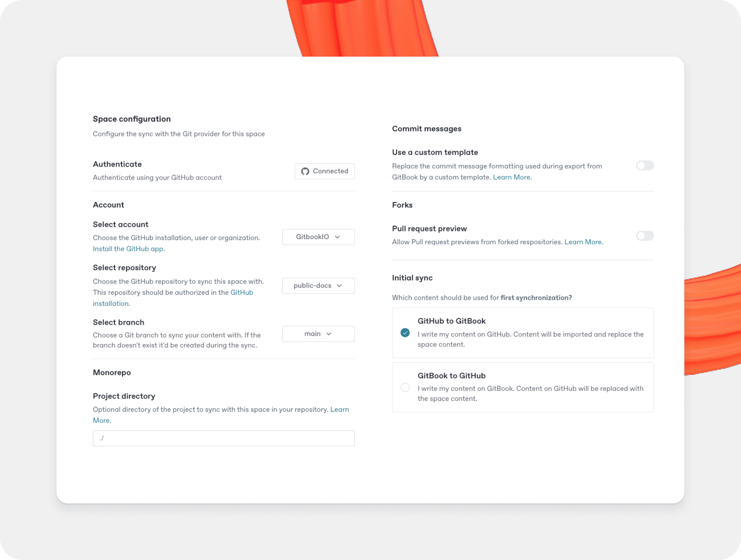Open Learn More about pull request previews

[x=583, y=242]
